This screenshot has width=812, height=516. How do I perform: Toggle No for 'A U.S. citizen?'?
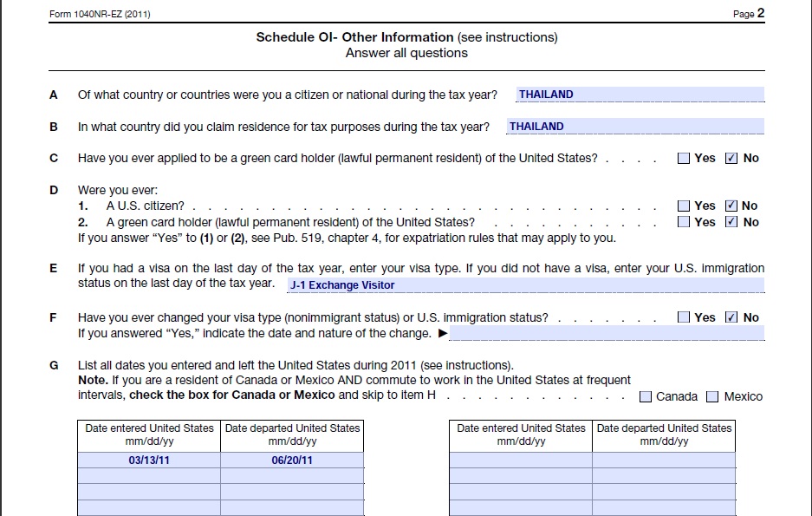pos(731,206)
